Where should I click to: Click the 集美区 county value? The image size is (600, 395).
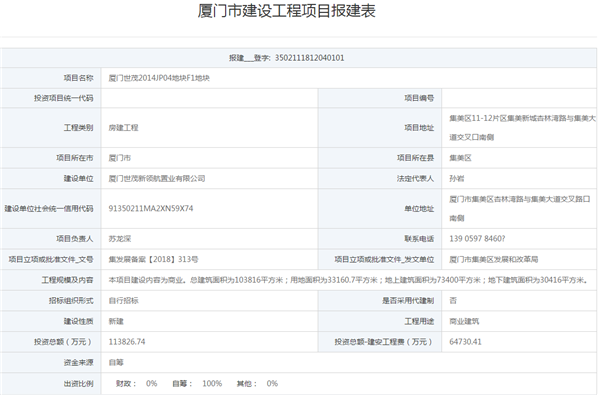pos(460,158)
